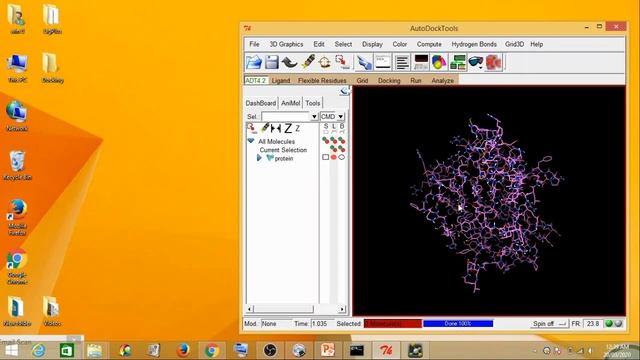Switch to the AniMol tab
Image resolution: width=640 pixels, height=360 pixels.
pyautogui.click(x=291, y=103)
